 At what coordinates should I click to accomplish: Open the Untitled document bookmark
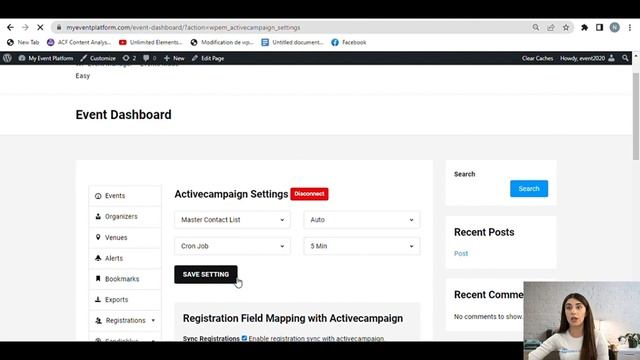292,42
